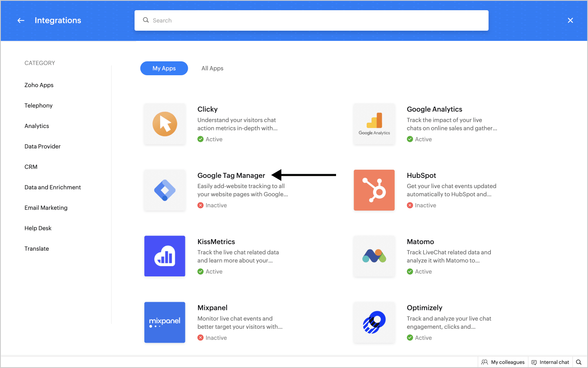Click Google Analytics' green Active check icon
Screen dimensions: 588x368
pos(410,139)
